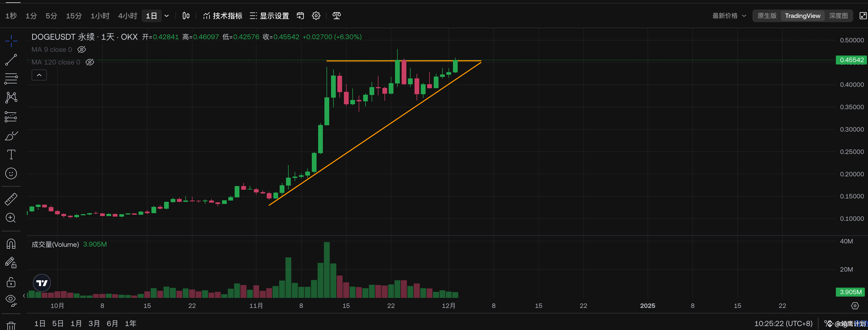868x330 pixels.
Task: Click the fullscreen button
Action: pyautogui.click(x=863, y=16)
